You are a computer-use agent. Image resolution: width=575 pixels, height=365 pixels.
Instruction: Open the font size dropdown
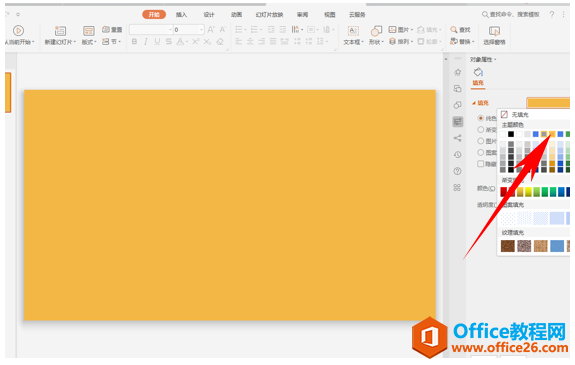point(188,30)
